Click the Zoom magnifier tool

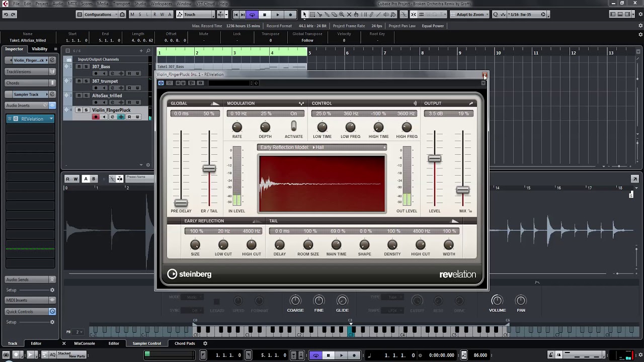tap(342, 15)
